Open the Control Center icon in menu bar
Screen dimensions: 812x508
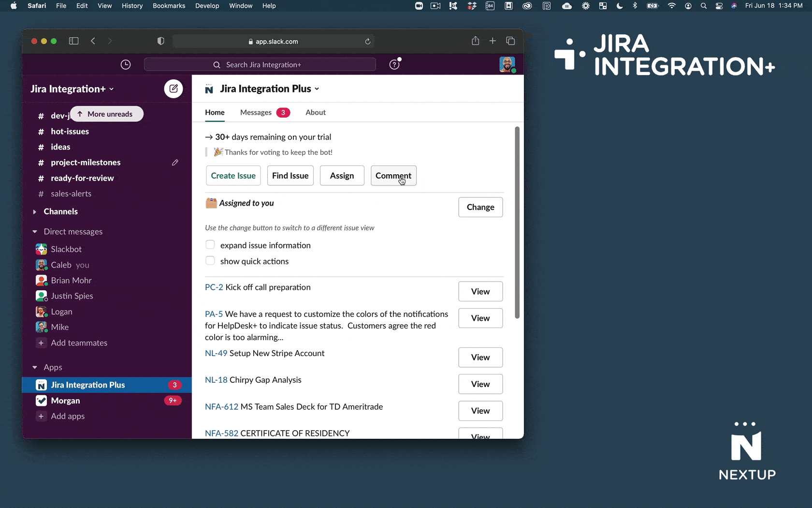click(x=719, y=6)
